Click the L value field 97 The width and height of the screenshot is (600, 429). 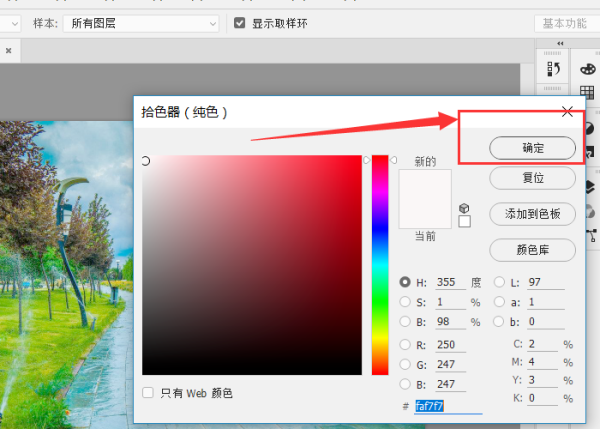pyautogui.click(x=546, y=282)
